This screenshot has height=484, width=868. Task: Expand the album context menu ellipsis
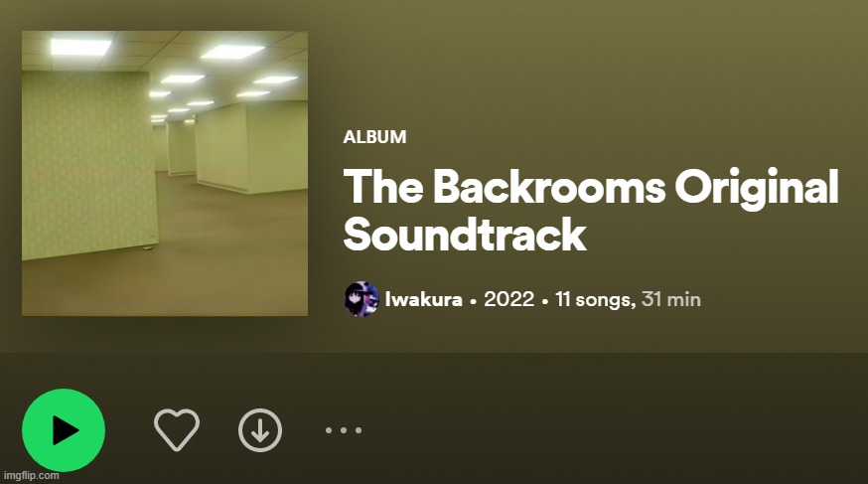point(344,430)
